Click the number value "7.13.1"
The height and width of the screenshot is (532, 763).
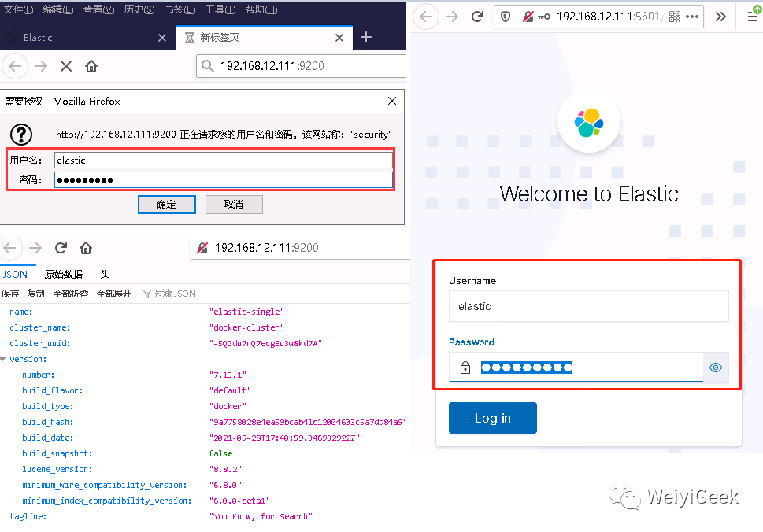click(x=228, y=375)
